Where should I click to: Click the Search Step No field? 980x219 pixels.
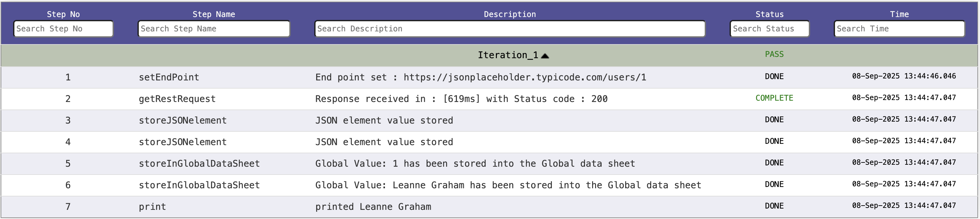click(63, 29)
